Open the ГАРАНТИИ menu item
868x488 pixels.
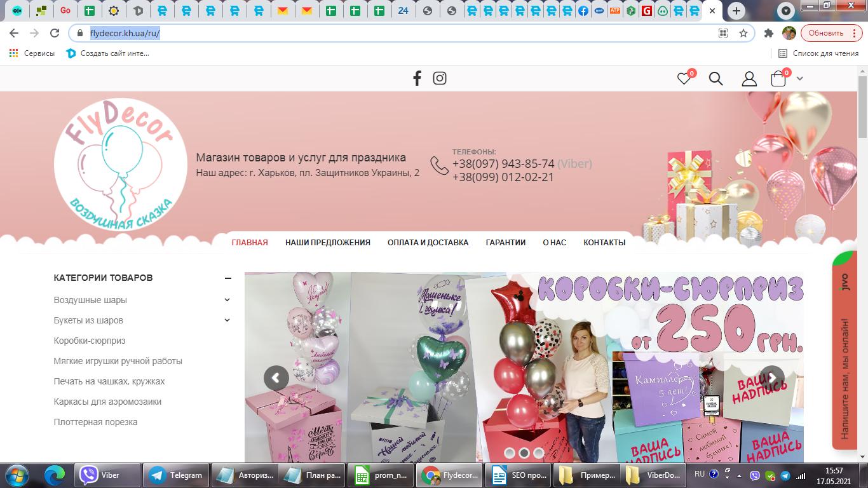pyautogui.click(x=506, y=242)
